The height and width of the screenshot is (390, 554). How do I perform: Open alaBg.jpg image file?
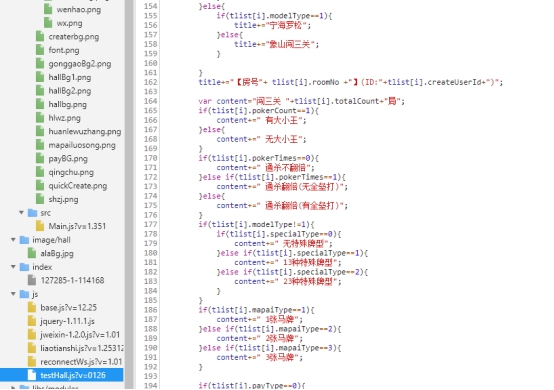[x=57, y=254]
